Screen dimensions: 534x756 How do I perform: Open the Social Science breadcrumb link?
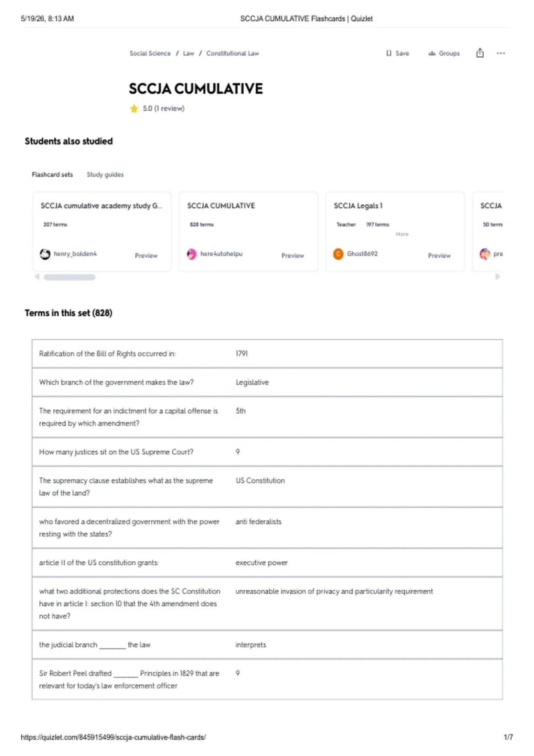tap(150, 53)
